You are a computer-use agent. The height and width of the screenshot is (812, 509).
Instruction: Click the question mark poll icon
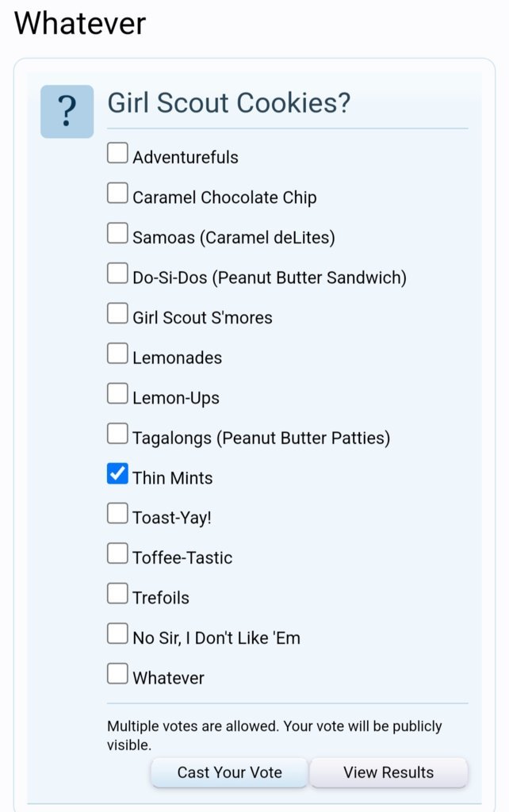coord(67,111)
